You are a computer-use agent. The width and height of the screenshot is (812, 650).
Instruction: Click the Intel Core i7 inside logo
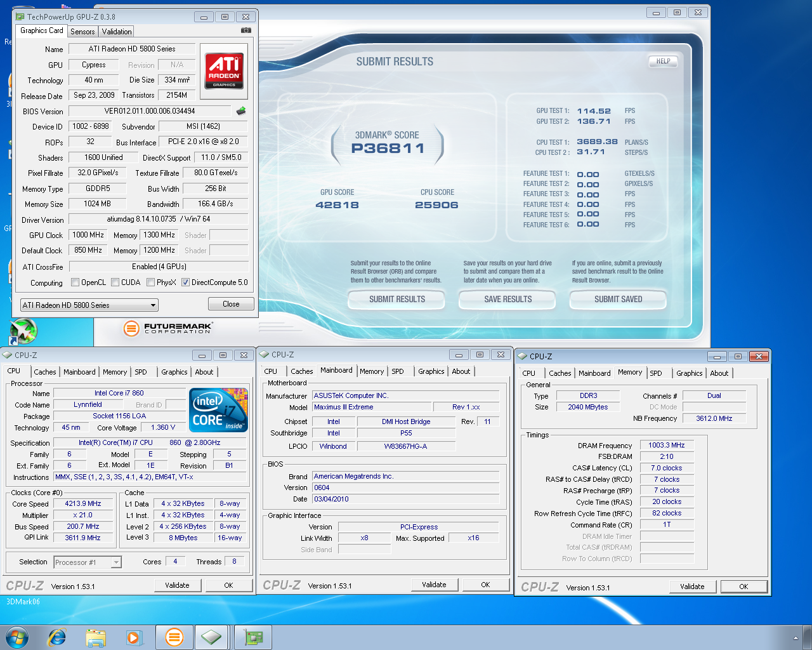point(219,410)
